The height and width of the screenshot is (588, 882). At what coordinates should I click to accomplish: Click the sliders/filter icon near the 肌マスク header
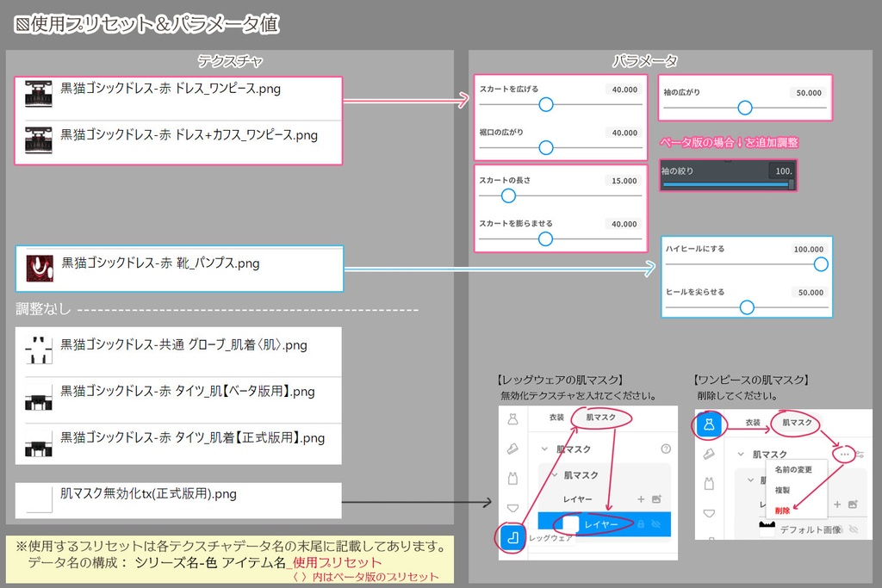click(x=861, y=454)
